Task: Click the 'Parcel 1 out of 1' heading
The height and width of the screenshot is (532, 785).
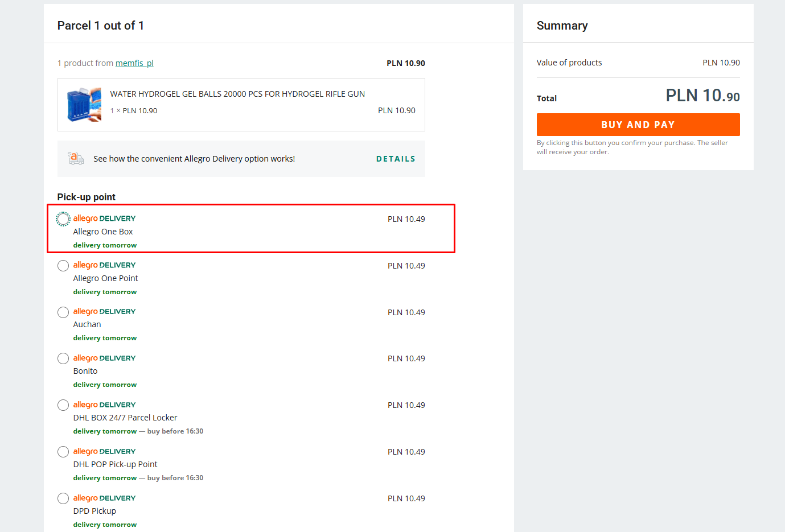Action: click(101, 26)
